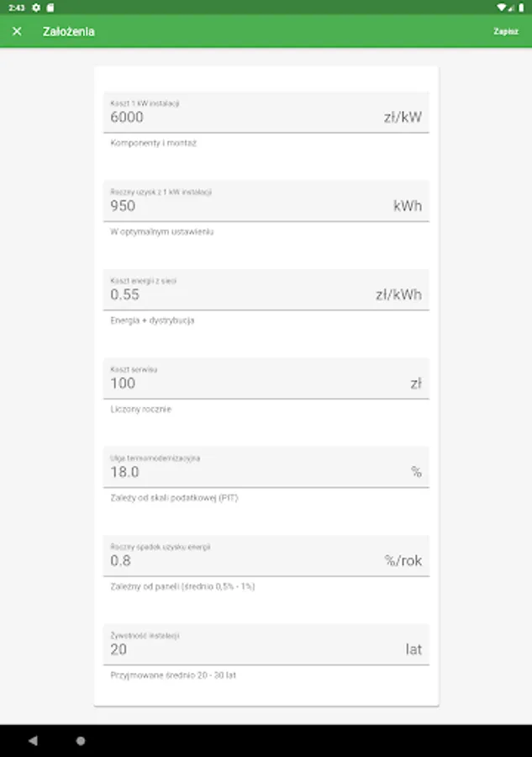
Task: Focus the Roczny uzysk z 1 kW field
Action: click(x=244, y=205)
